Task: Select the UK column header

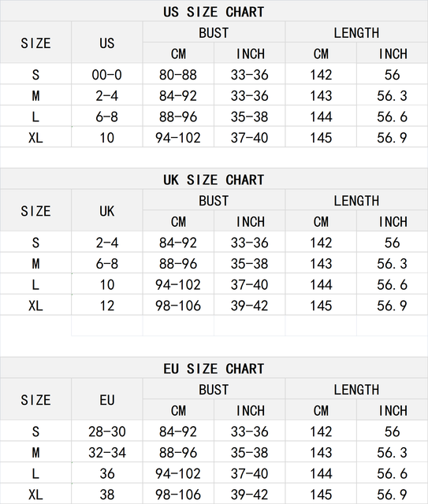Action: (x=107, y=211)
